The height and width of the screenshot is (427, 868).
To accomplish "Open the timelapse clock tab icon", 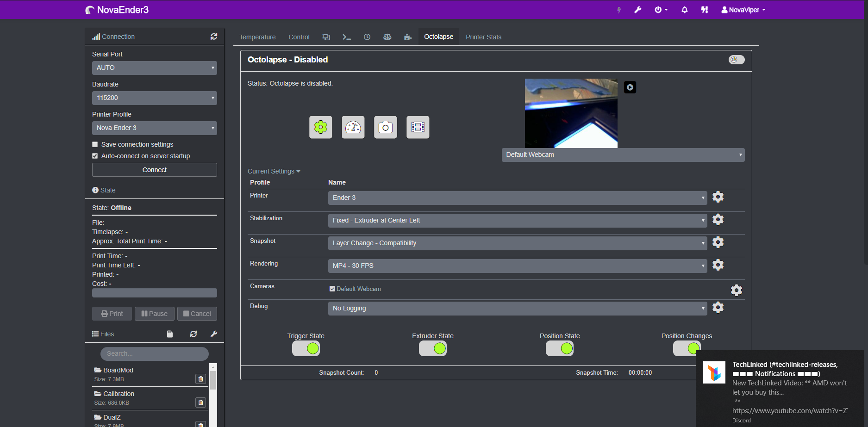I will click(367, 37).
